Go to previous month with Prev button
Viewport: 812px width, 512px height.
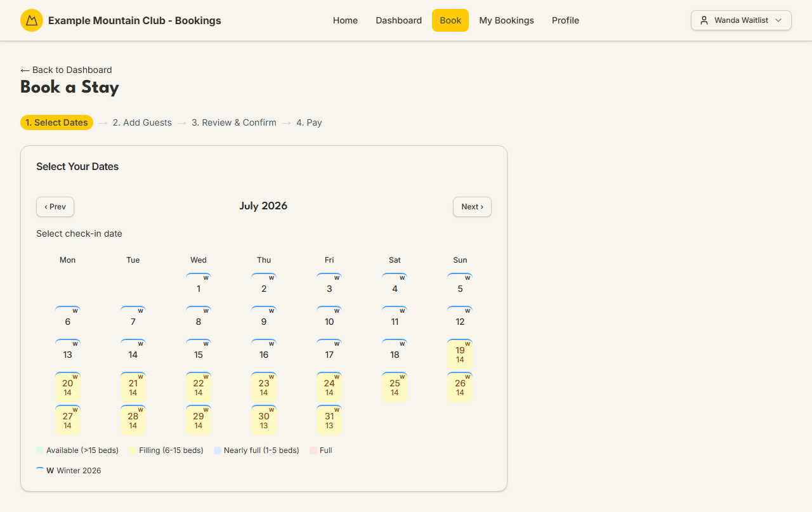pos(55,207)
